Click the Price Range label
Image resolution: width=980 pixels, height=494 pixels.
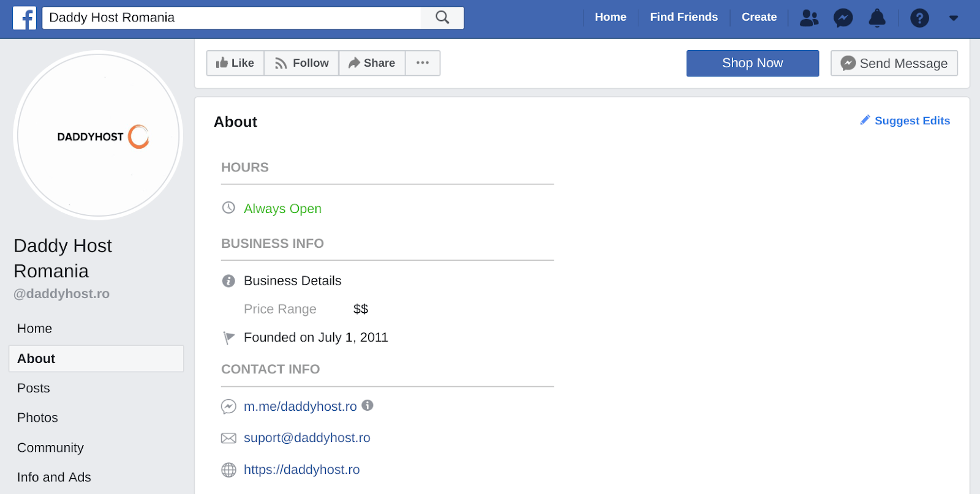coord(280,309)
